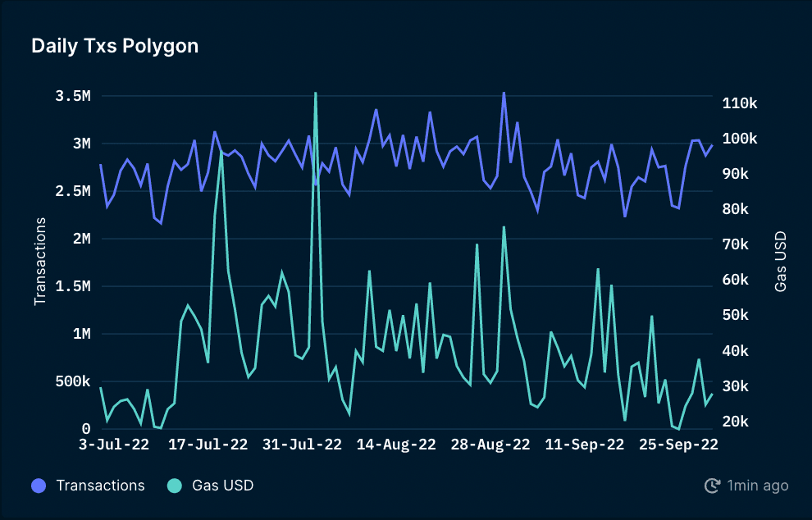
Task: Click the '31-Jul-22' date axis label
Action: point(302,445)
